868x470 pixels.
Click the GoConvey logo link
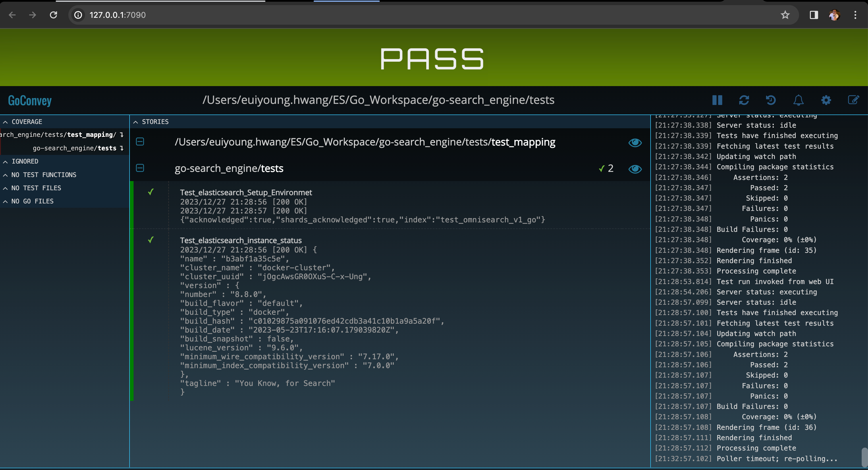click(30, 100)
